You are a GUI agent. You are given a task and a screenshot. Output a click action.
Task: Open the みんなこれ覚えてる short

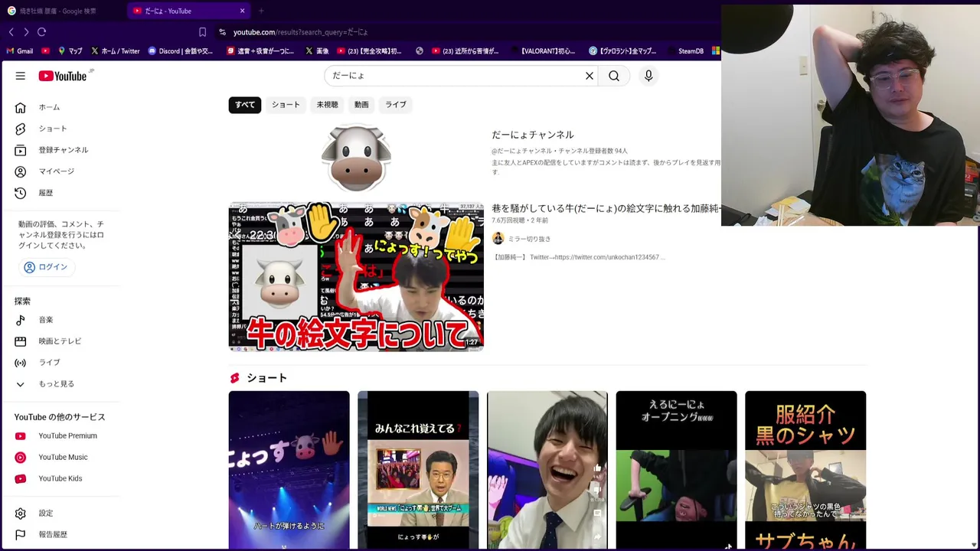(418, 470)
